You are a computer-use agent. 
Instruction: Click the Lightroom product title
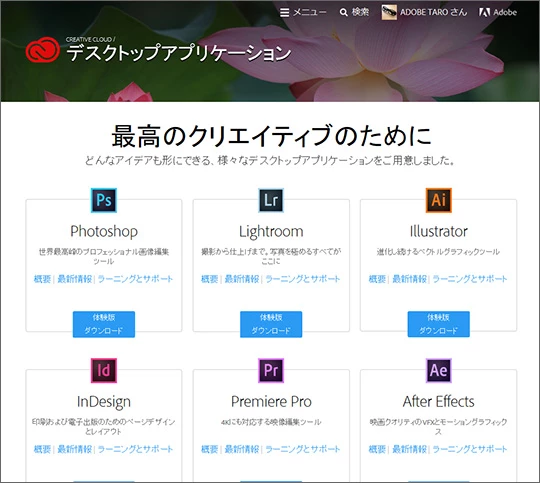click(271, 232)
